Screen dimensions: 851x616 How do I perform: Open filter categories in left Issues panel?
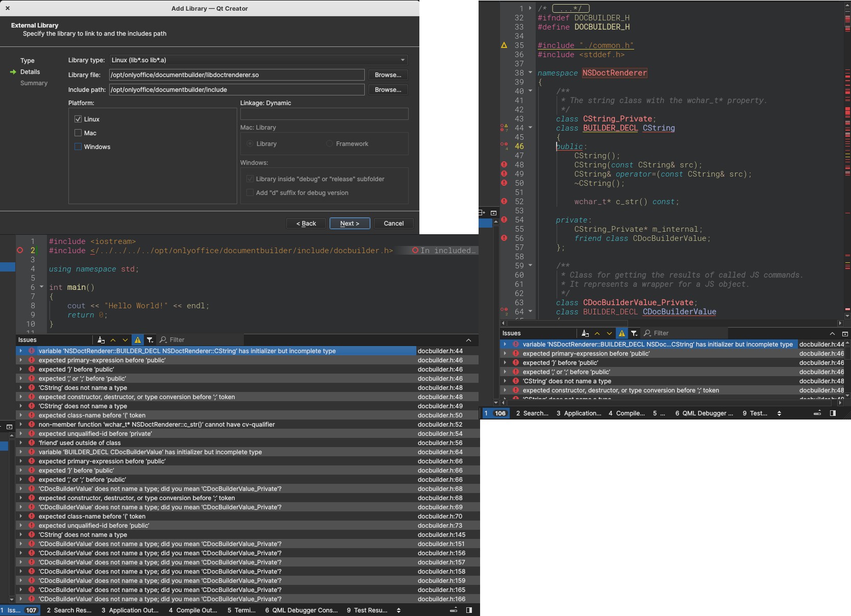(150, 340)
